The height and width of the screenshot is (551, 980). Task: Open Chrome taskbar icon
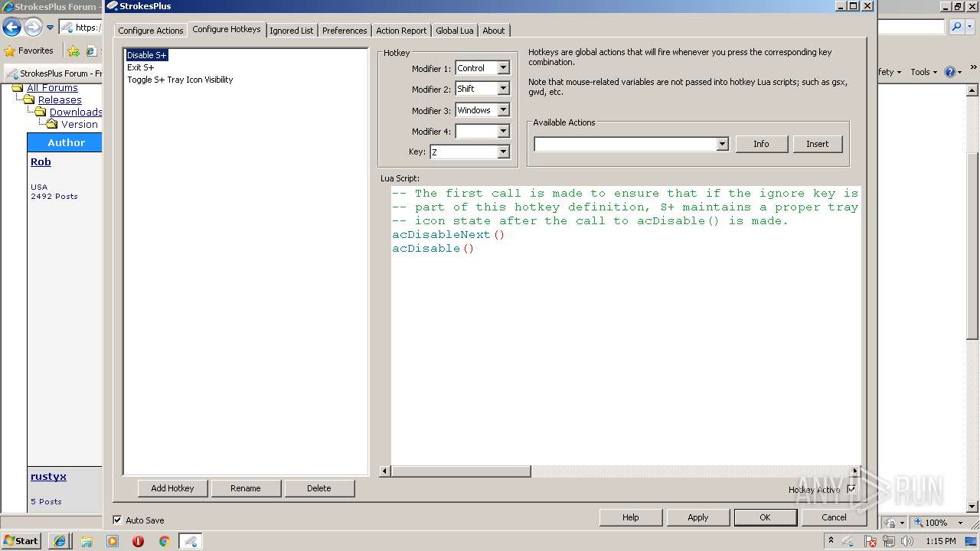click(164, 541)
